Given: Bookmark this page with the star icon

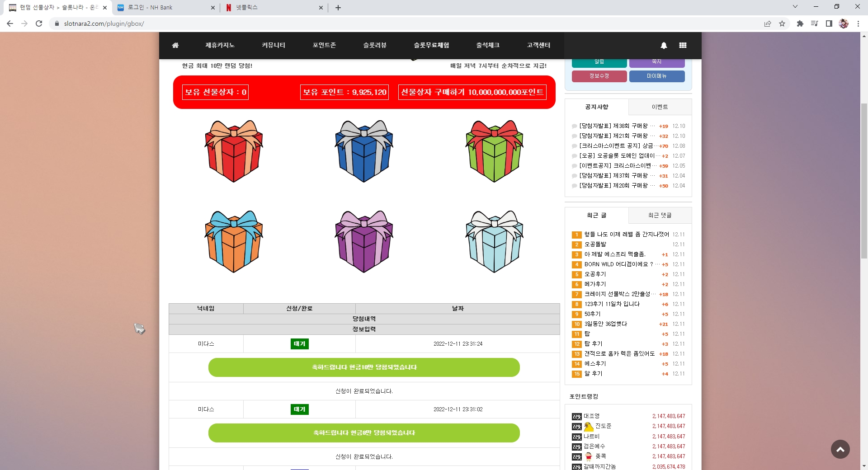Looking at the screenshot, I should pyautogui.click(x=782, y=23).
